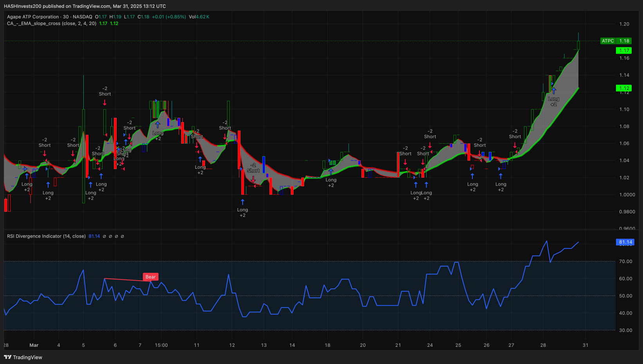This screenshot has width=643, height=364.
Task: Click the red Bear divergence label
Action: pos(151,277)
